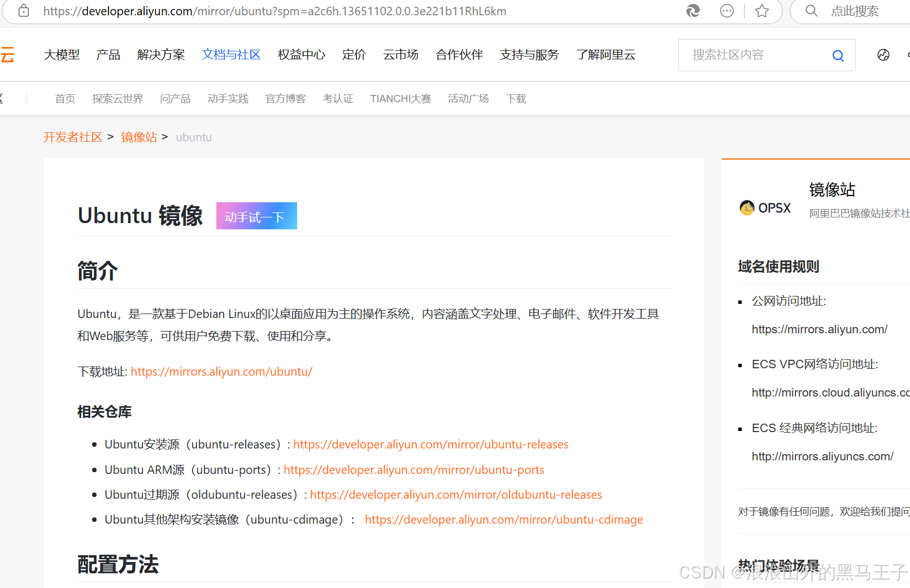Open the 云市场 menu item
This screenshot has height=588, width=910.
(x=400, y=55)
